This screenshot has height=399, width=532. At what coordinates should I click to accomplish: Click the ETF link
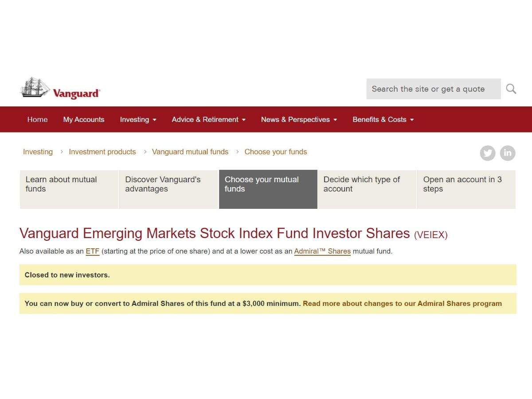[x=93, y=251]
